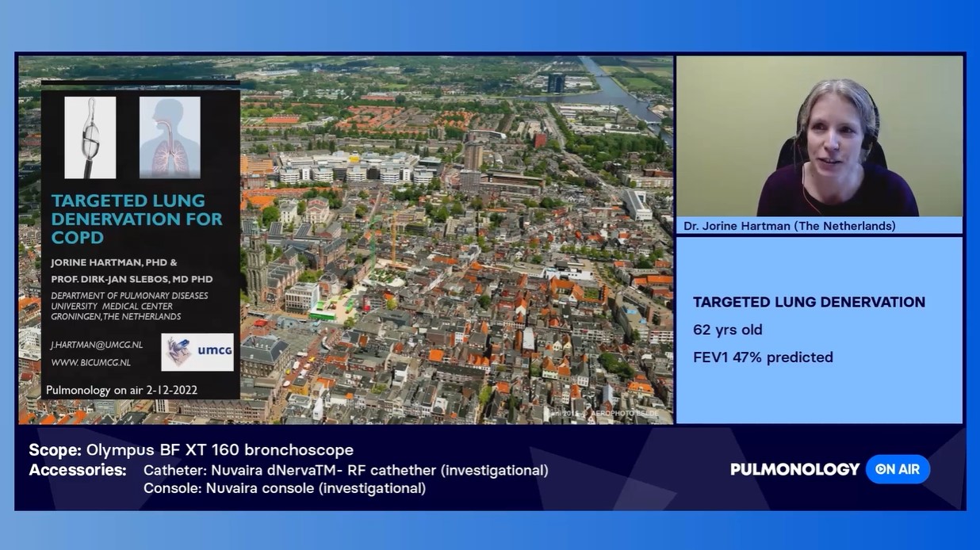
Task: Click the TARGETED LUNG DENERVATION panel heading
Action: pyautogui.click(x=809, y=302)
